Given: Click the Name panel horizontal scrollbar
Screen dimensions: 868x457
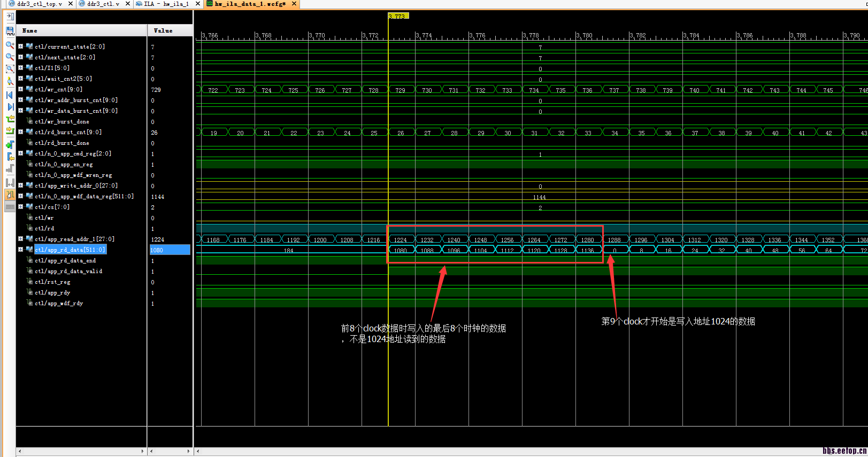Looking at the screenshot, I should (x=81, y=451).
